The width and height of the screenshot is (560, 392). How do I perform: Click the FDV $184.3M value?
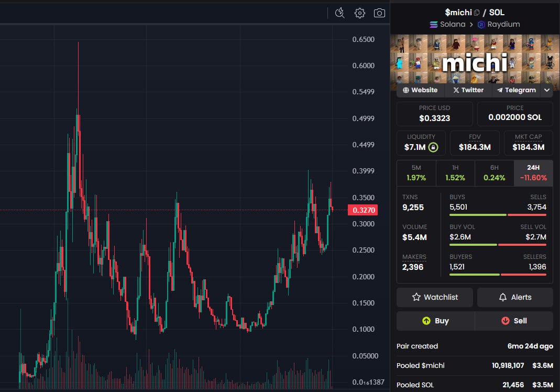475,147
